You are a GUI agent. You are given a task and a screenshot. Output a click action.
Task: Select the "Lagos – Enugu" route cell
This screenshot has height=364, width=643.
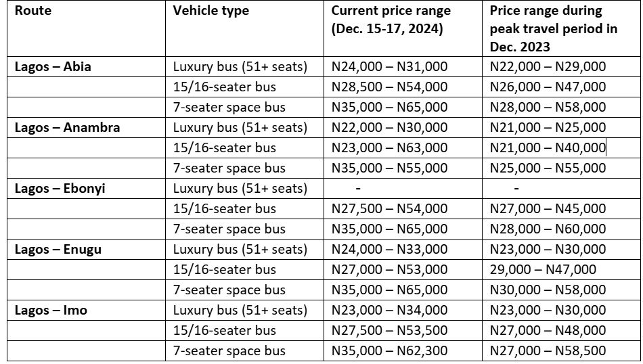click(x=58, y=249)
